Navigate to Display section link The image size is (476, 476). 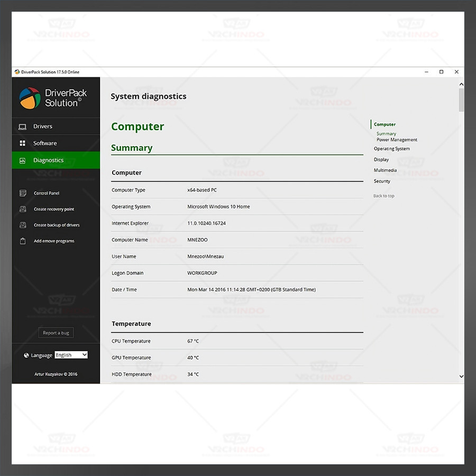click(381, 160)
